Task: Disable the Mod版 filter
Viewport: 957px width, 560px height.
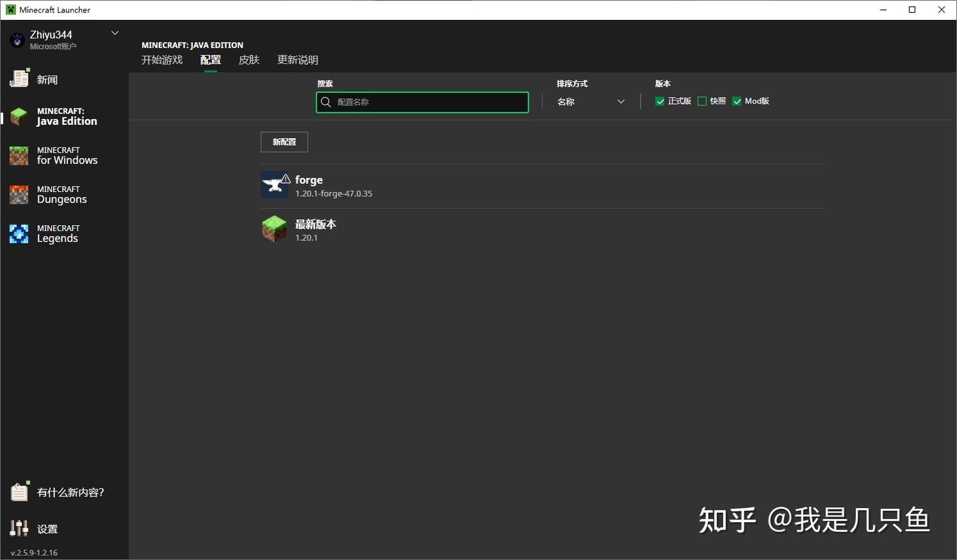Action: 736,100
